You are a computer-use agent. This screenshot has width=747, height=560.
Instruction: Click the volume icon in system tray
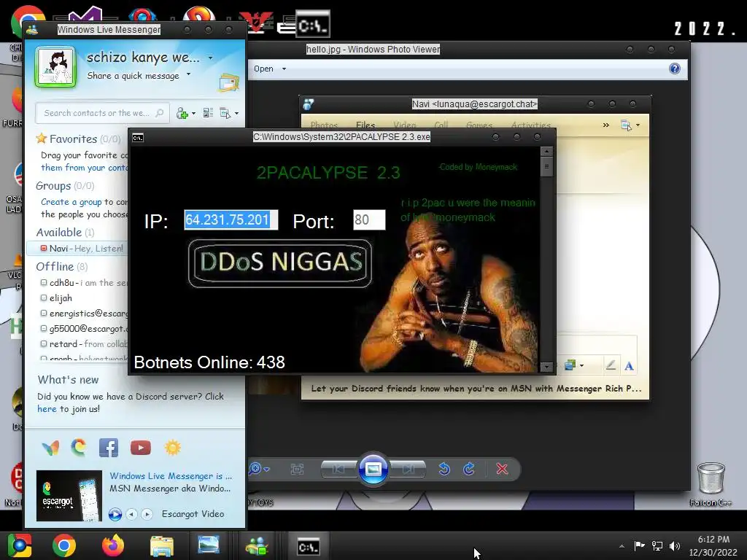(x=675, y=545)
